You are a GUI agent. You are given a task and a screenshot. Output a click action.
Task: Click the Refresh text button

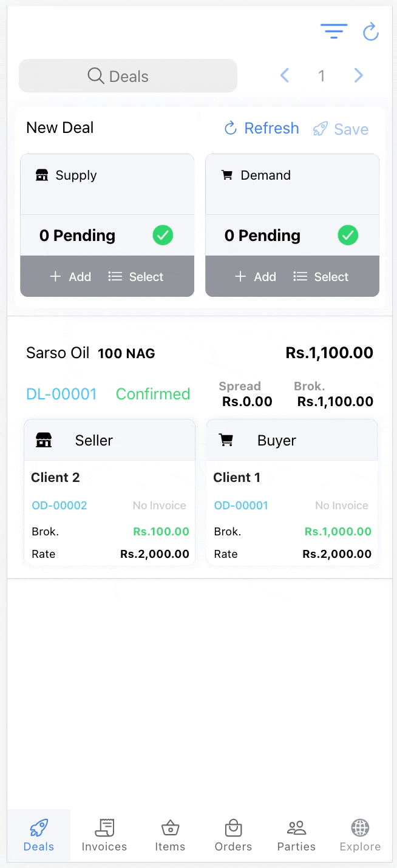pos(271,128)
